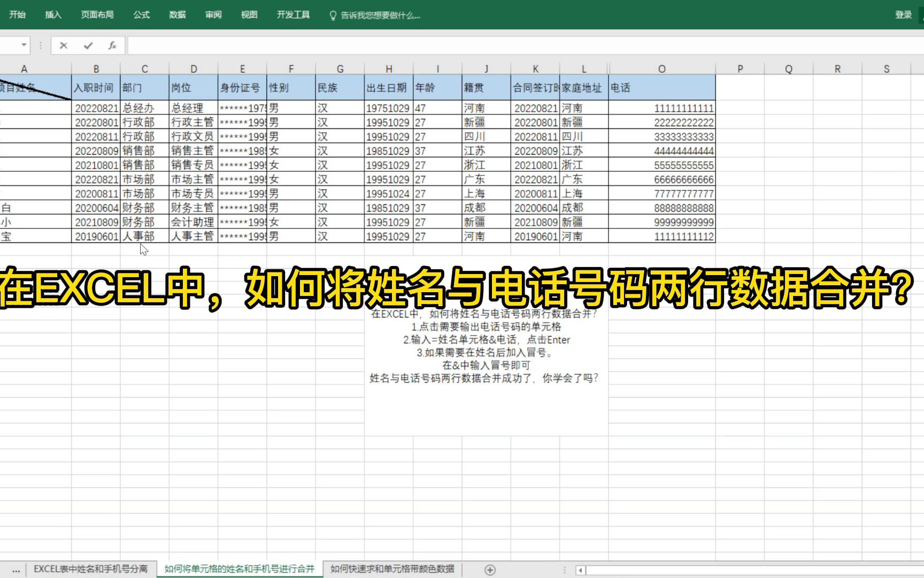Add a new sheet with plus icon
The height and width of the screenshot is (578, 924).
tap(490, 570)
